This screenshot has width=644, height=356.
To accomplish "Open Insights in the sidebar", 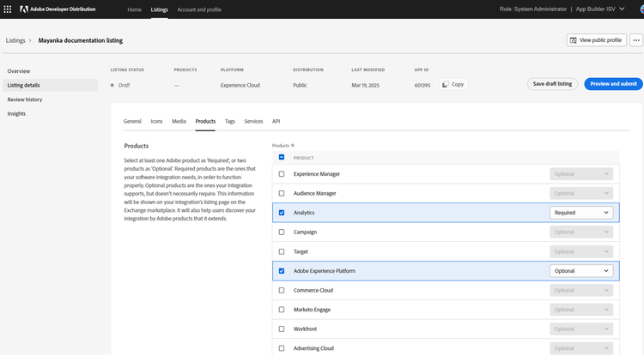I will point(16,113).
